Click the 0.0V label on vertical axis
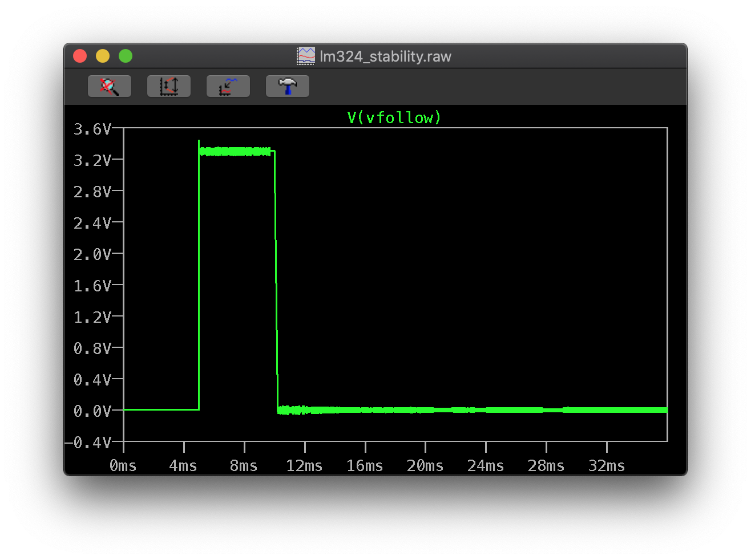Screen dimensions: 751x560 92,411
